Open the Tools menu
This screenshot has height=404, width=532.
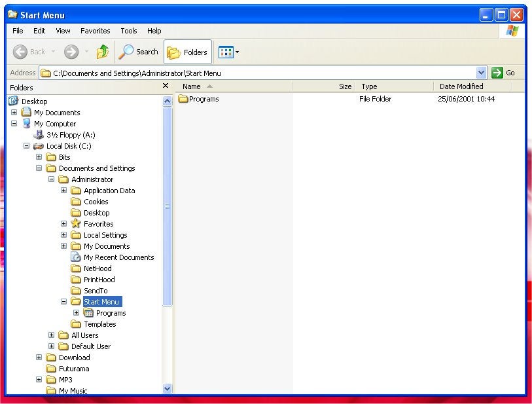tap(129, 31)
